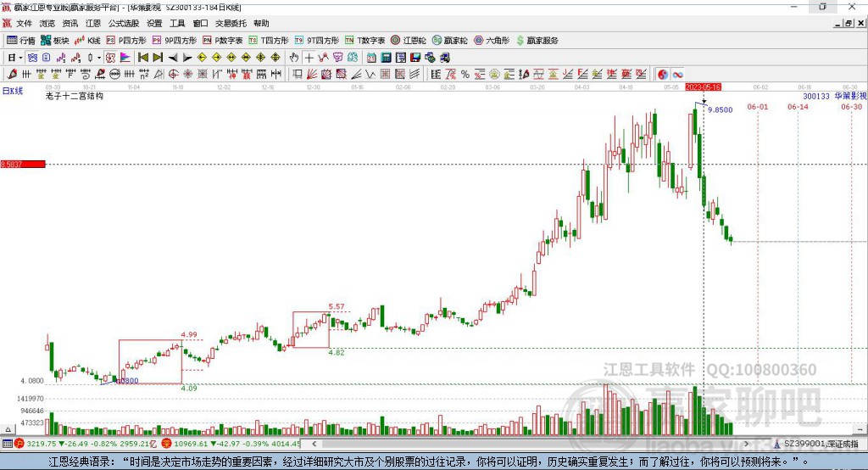The height and width of the screenshot is (470, 868).
Task: Toggle the purple flag gradient icon
Action: 125,58
